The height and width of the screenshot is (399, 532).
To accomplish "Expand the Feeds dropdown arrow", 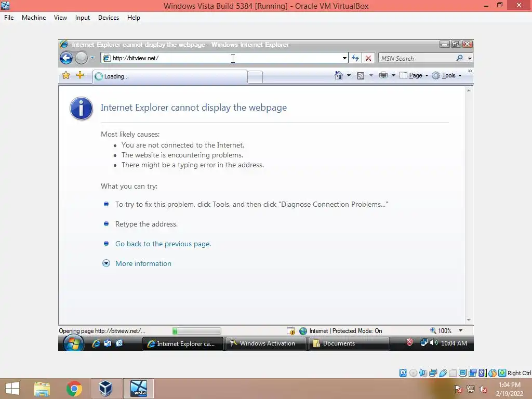I will tap(371, 75).
